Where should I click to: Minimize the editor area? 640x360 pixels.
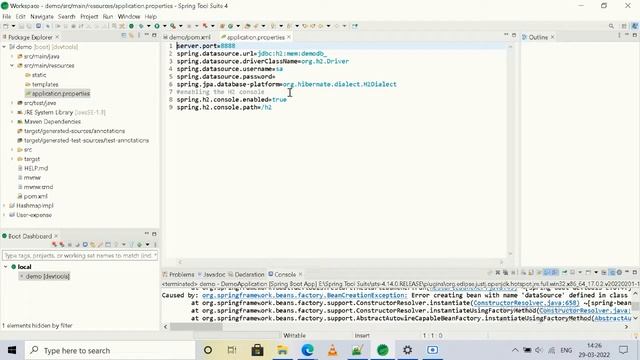point(507,35)
